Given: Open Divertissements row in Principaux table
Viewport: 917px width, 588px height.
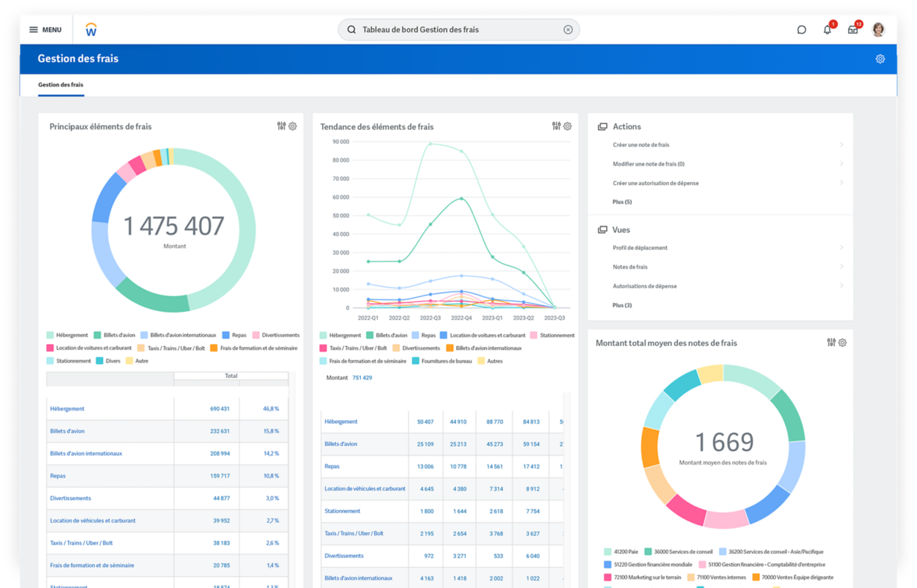Looking at the screenshot, I should click(70, 498).
